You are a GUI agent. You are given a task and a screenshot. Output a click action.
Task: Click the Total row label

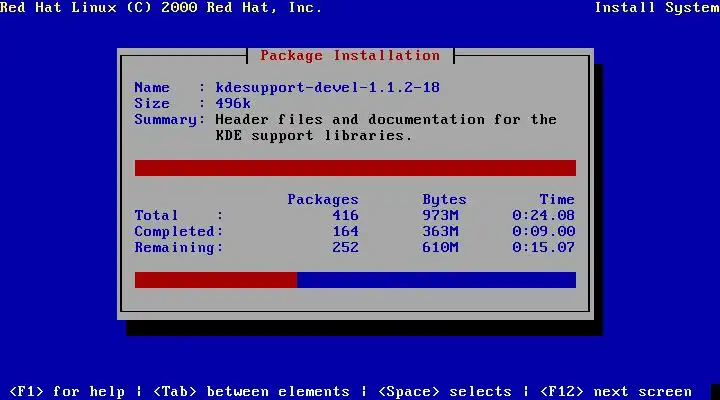click(x=156, y=215)
